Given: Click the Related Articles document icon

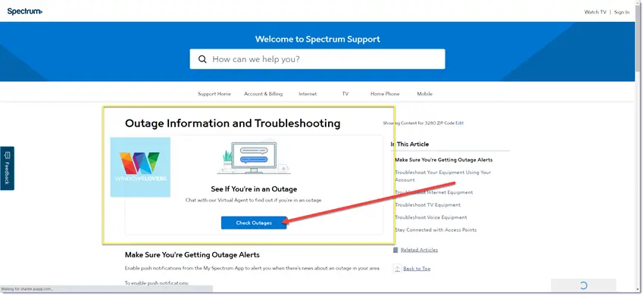Looking at the screenshot, I should 395,250.
